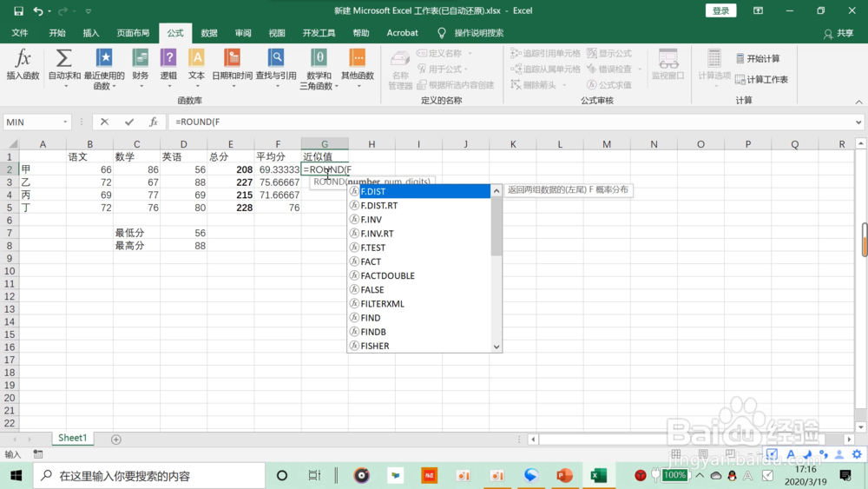
Task: Open Recently Used (最近使用的函数) functions
Action: (x=104, y=69)
